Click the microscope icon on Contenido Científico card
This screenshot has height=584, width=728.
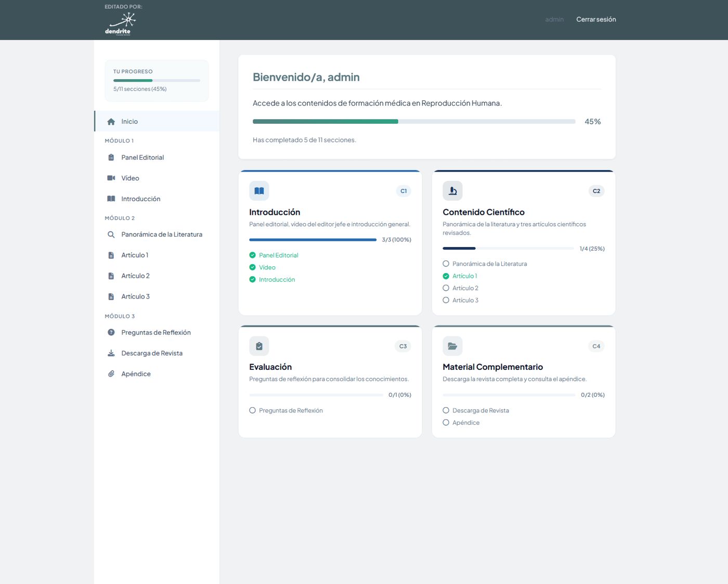[452, 191]
